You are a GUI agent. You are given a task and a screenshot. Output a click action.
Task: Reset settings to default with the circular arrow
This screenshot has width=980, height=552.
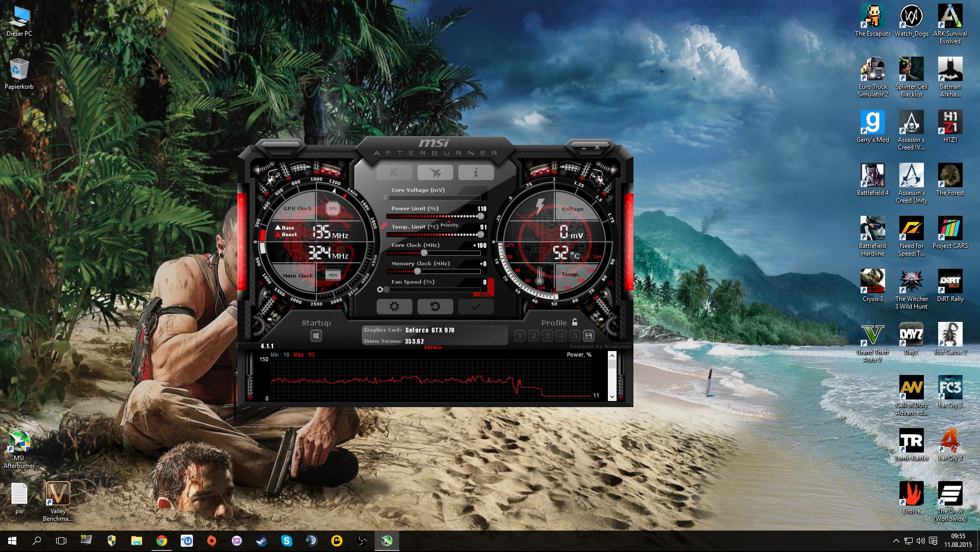pos(435,306)
